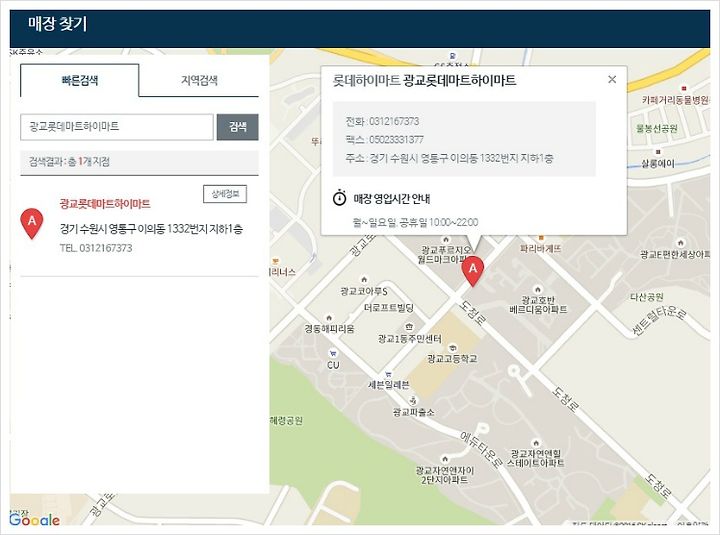720x535 pixels.
Task: Click the 주소 address line in popup
Action: [x=449, y=158]
